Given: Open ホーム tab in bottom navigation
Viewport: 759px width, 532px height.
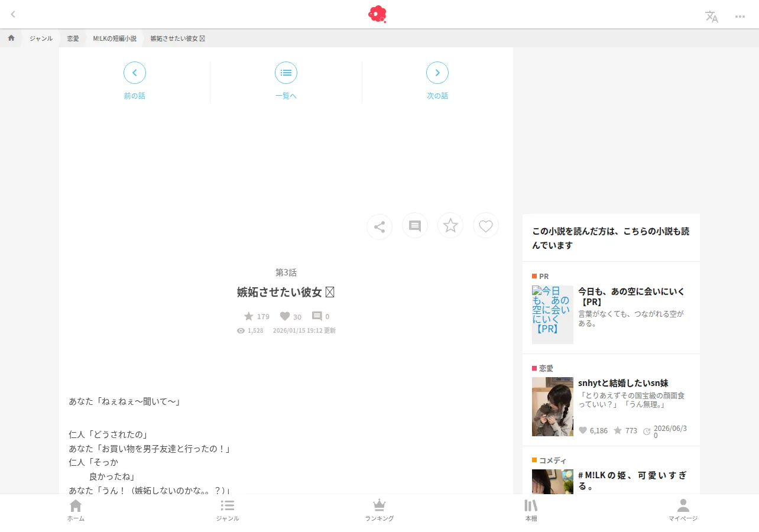Looking at the screenshot, I should click(76, 510).
